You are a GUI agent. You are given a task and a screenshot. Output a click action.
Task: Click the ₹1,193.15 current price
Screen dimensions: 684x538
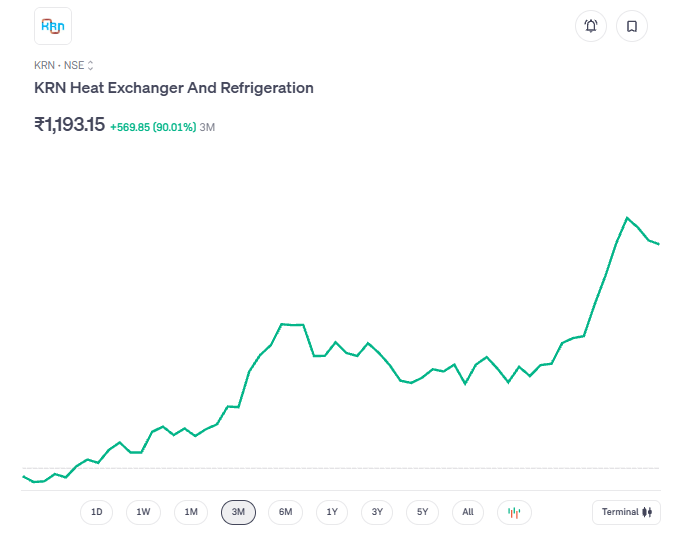point(69,125)
